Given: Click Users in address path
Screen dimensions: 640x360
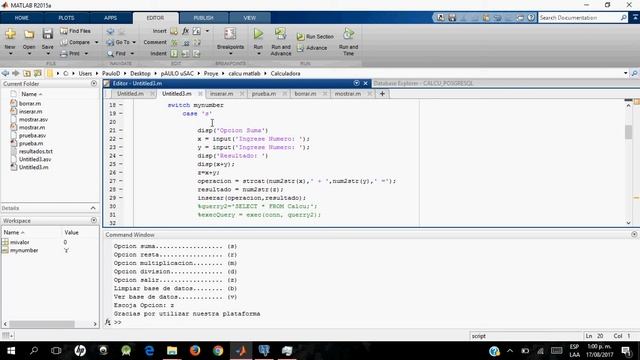Looking at the screenshot, I should point(85,73).
